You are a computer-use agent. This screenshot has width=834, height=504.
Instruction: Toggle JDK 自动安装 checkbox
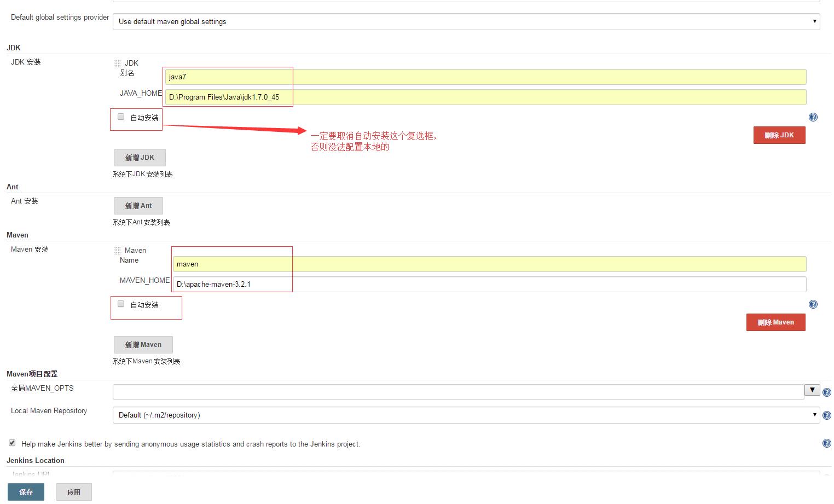(121, 117)
